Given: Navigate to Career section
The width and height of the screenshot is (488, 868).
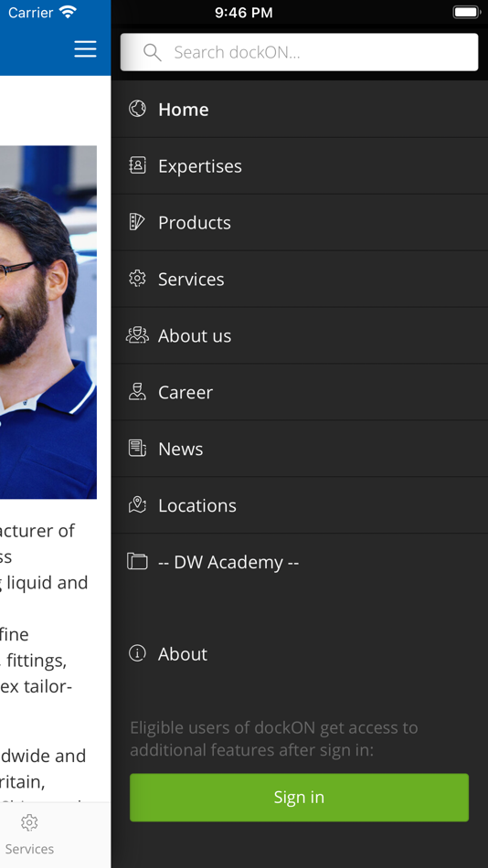Looking at the screenshot, I should point(300,392).
